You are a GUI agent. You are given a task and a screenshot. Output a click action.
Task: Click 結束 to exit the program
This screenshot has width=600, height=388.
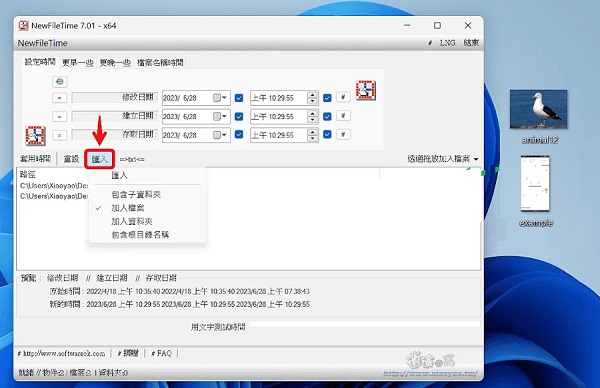[471, 43]
